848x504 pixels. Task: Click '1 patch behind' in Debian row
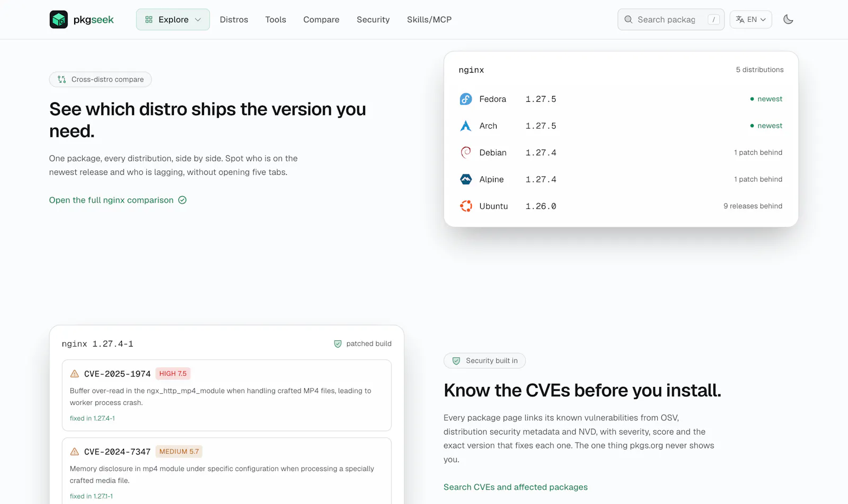coord(758,153)
